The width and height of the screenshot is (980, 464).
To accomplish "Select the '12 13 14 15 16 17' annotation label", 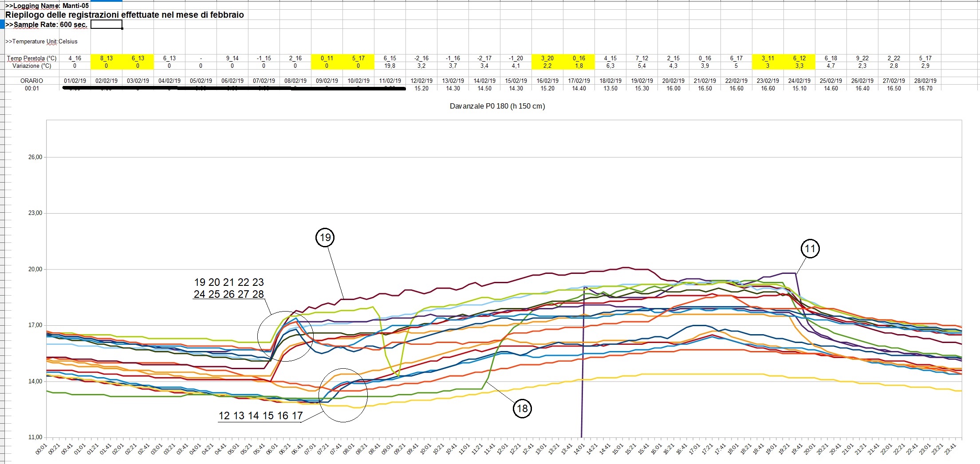I will tap(260, 416).
